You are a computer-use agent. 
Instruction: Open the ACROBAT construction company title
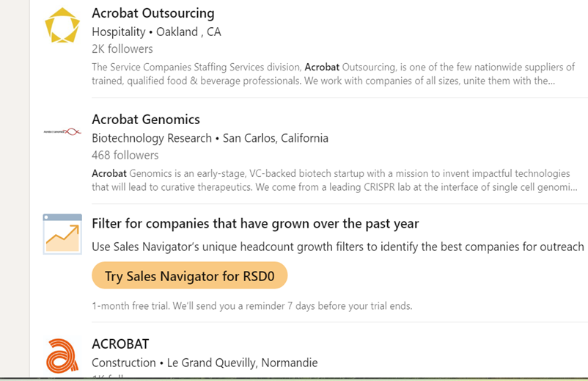coord(120,344)
